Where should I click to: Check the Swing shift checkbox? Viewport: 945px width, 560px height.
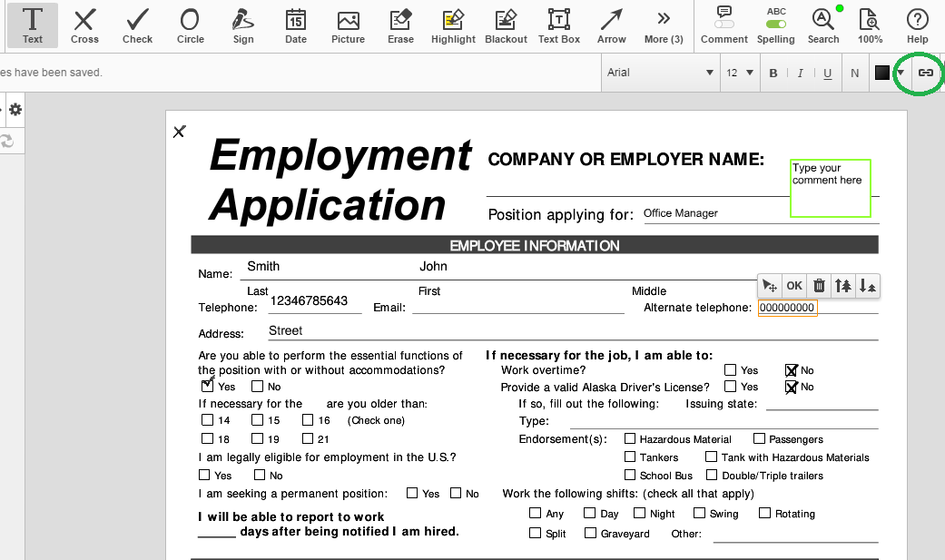pyautogui.click(x=699, y=513)
